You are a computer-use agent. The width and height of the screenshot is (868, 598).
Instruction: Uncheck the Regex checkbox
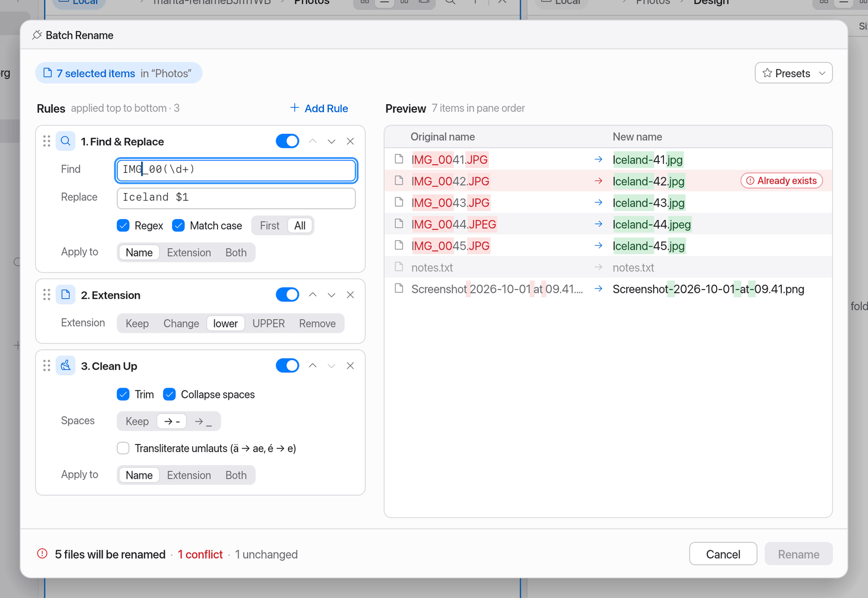pyautogui.click(x=123, y=226)
